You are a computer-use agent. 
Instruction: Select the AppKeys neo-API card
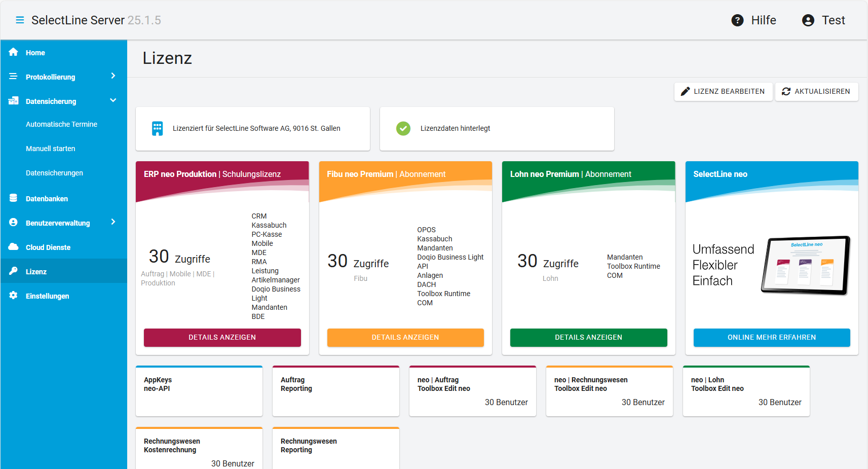pos(199,391)
